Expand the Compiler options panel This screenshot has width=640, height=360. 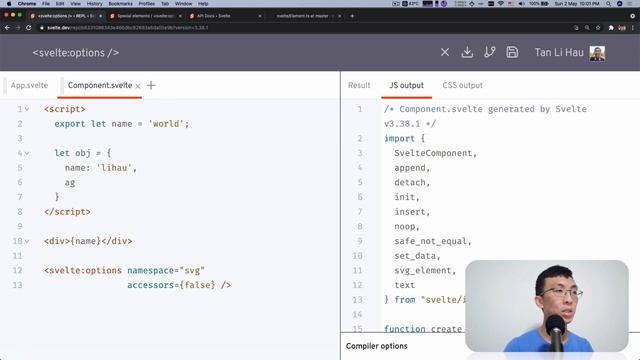376,346
